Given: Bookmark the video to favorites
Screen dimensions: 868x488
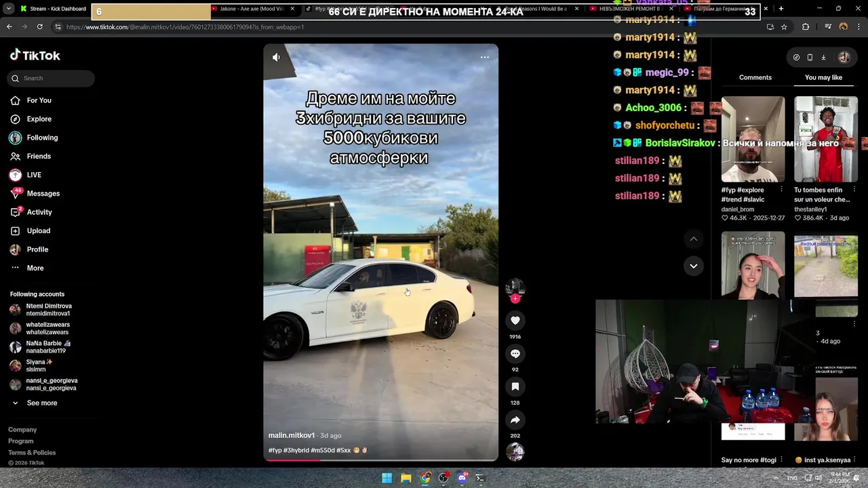Looking at the screenshot, I should point(515,386).
